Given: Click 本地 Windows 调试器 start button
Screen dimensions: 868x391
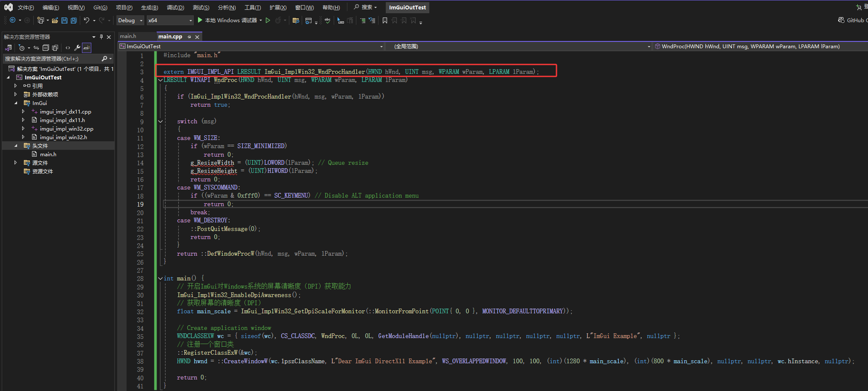Looking at the screenshot, I should 227,20.
